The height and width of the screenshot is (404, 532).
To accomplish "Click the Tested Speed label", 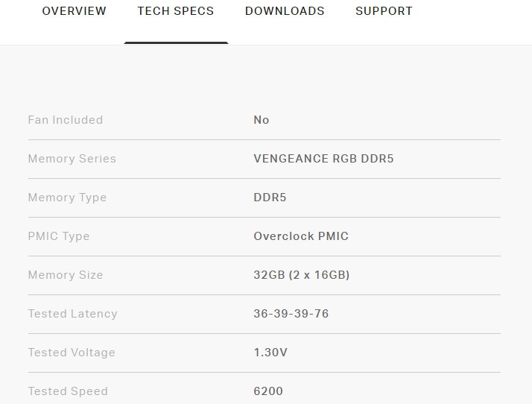I will coord(68,391).
